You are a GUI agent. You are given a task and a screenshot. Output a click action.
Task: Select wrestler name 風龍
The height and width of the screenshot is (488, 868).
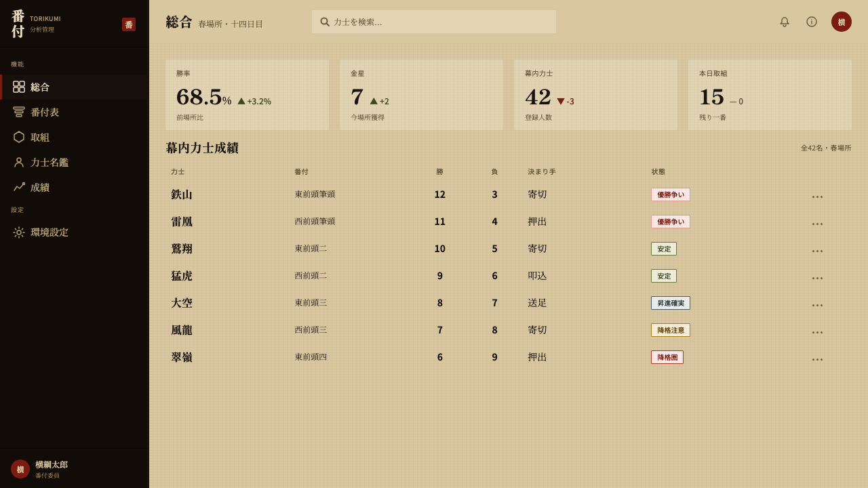[x=182, y=330]
